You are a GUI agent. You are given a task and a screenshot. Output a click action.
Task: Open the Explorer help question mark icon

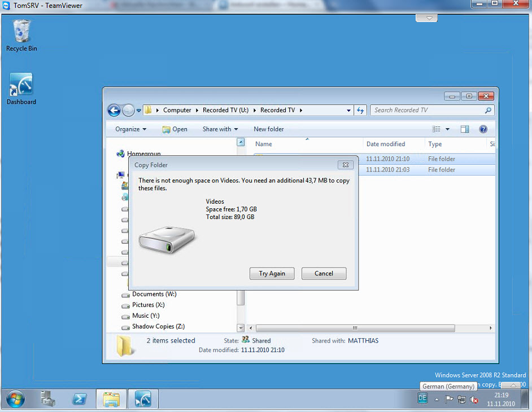(x=483, y=129)
